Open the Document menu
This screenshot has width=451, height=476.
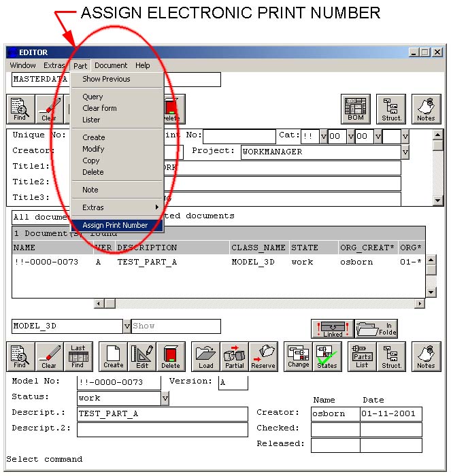tap(111, 65)
